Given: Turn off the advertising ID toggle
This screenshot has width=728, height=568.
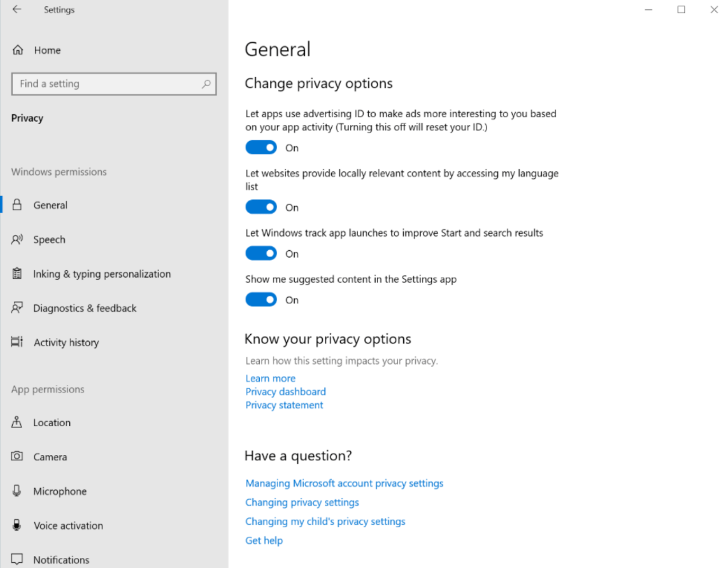Looking at the screenshot, I should [x=260, y=147].
